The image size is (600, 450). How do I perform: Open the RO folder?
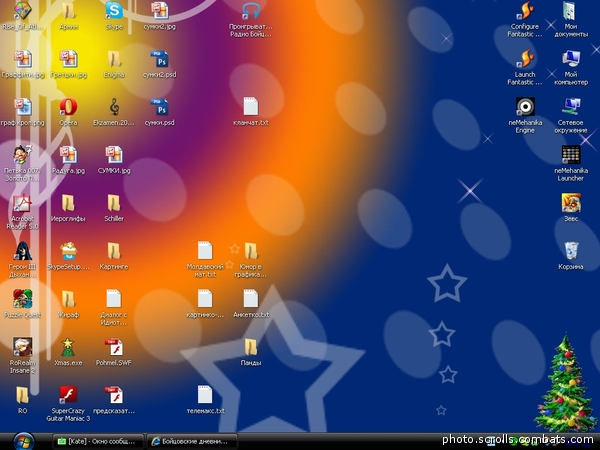(x=23, y=395)
